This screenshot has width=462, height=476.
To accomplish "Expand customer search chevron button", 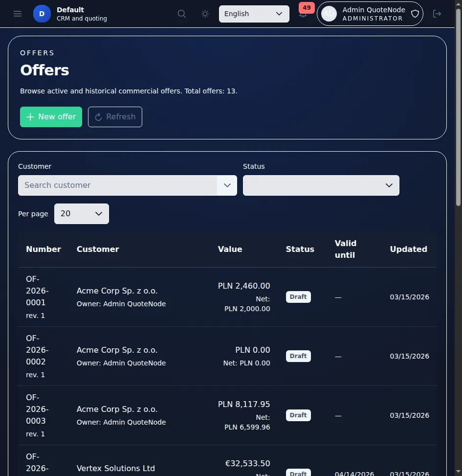I will tap(227, 185).
